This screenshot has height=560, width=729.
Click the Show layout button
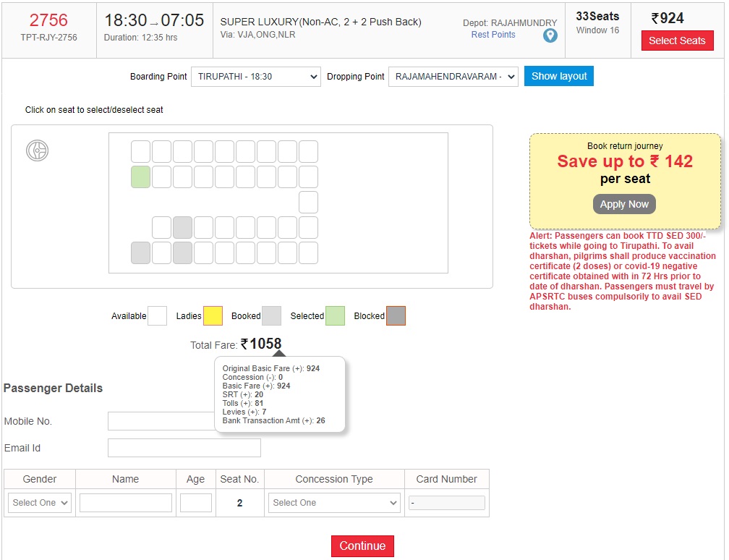pyautogui.click(x=559, y=76)
